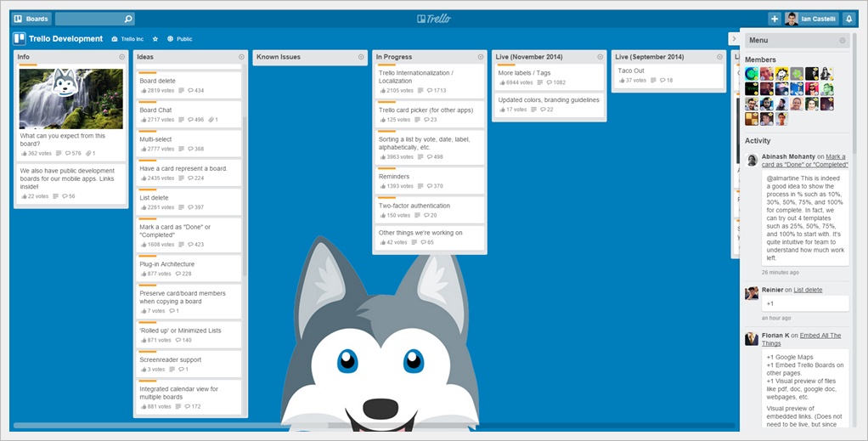Open Two-factor authentication card

point(430,209)
